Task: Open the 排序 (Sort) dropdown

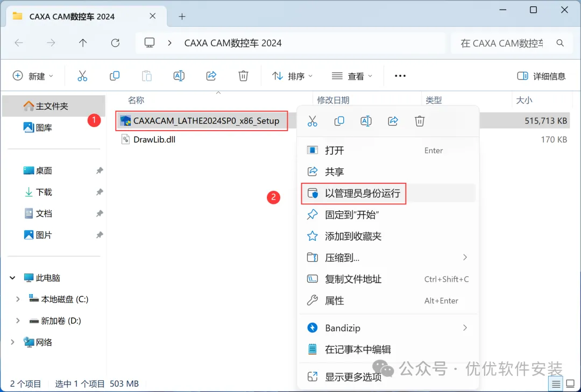Action: click(292, 76)
